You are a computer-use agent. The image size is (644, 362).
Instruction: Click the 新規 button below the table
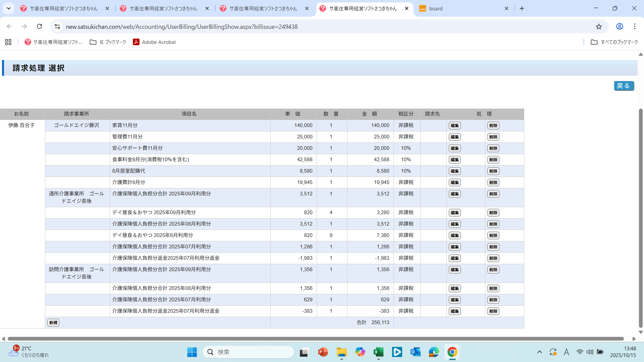(x=53, y=322)
